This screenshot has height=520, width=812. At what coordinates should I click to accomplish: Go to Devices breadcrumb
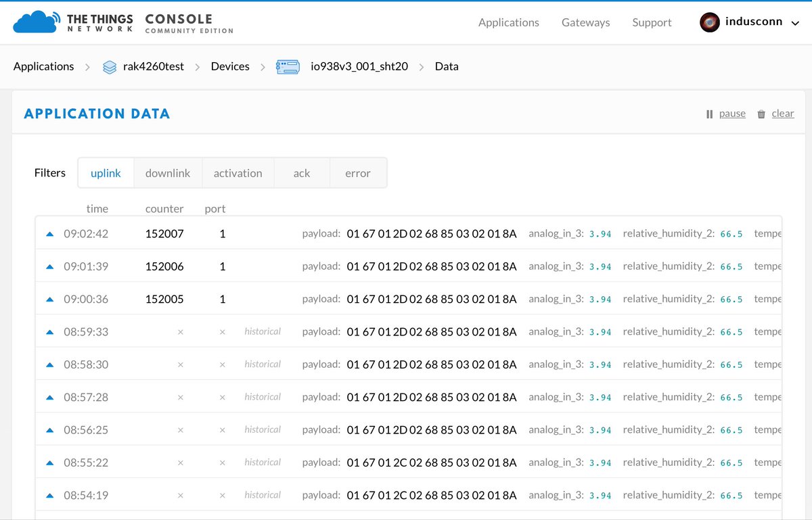point(230,66)
